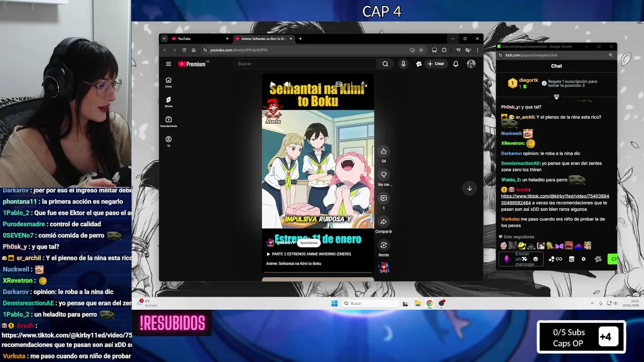644x362 pixels.
Task: Open the Tú section in the sidebar
Action: 169,141
